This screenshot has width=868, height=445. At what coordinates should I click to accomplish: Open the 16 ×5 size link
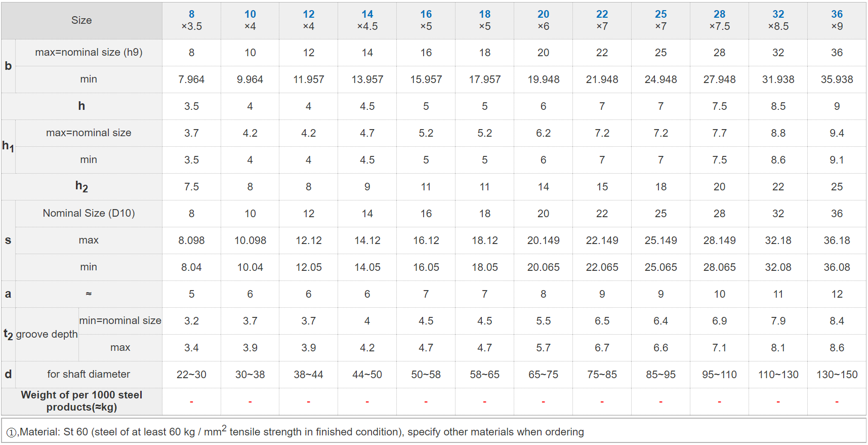(x=426, y=14)
